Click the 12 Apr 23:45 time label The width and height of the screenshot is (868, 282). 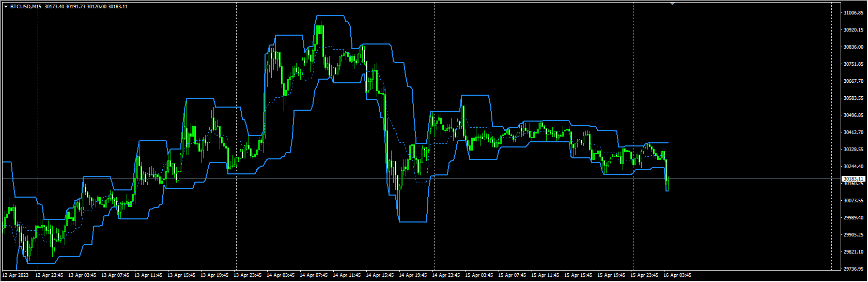coord(49,275)
